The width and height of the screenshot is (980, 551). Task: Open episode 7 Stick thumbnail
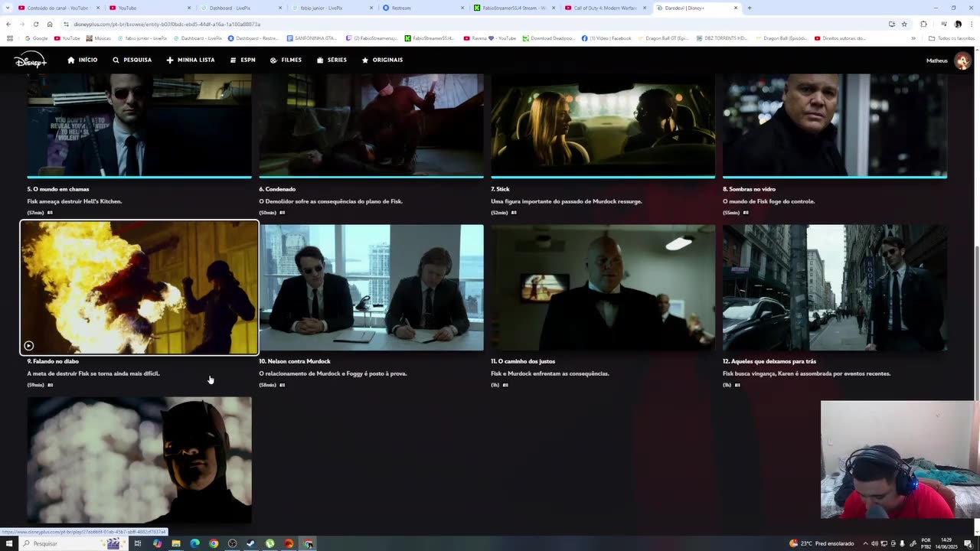coord(603,126)
